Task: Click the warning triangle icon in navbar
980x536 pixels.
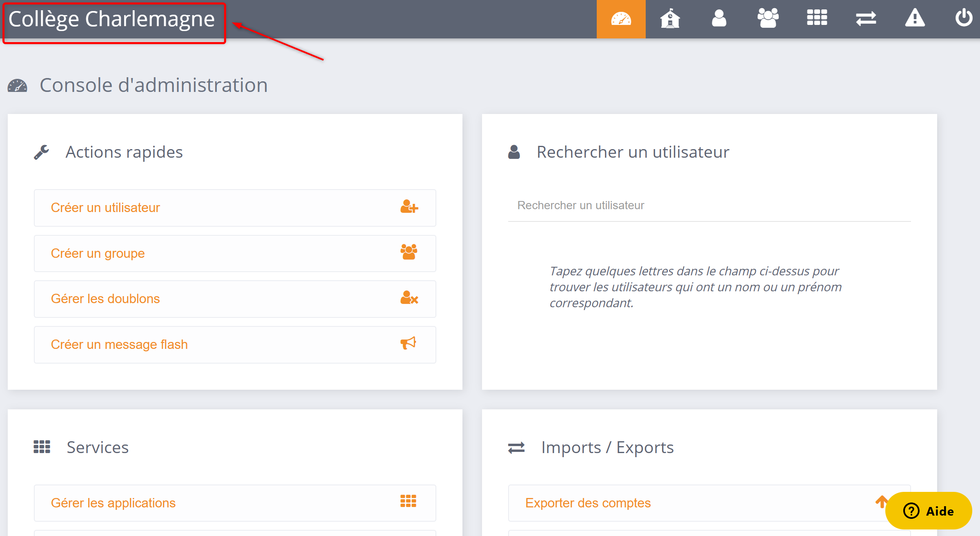Action: tap(915, 18)
